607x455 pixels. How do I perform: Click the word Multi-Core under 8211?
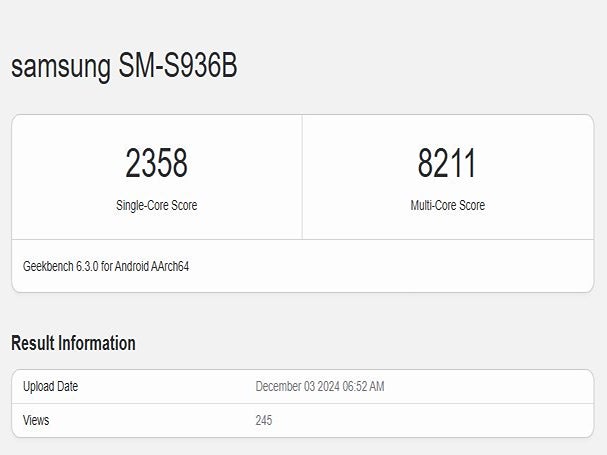tap(433, 205)
